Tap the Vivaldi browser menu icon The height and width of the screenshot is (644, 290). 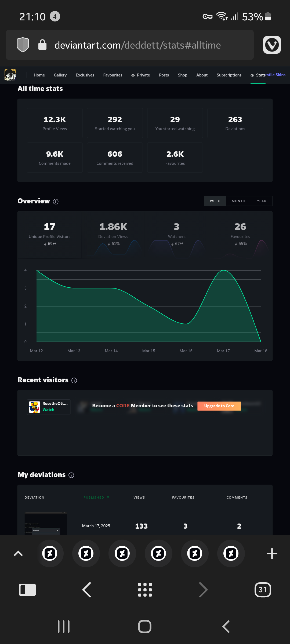pos(272,45)
